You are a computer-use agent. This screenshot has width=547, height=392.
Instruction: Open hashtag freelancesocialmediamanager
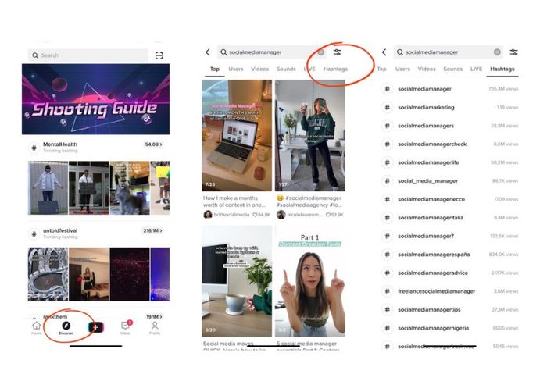(450, 291)
